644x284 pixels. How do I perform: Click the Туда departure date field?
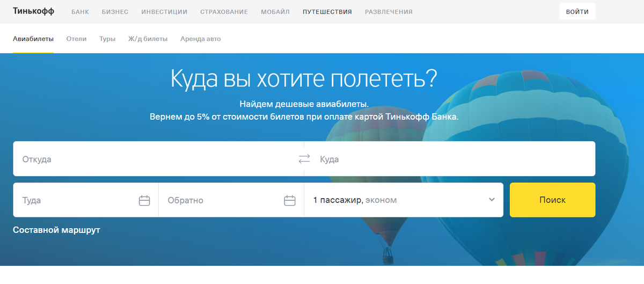pos(86,200)
